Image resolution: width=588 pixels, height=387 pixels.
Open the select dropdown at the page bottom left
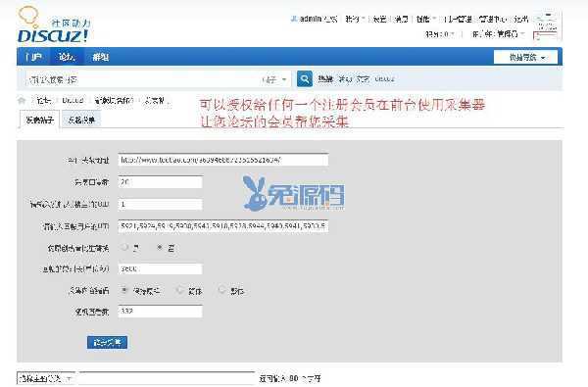tap(46, 378)
